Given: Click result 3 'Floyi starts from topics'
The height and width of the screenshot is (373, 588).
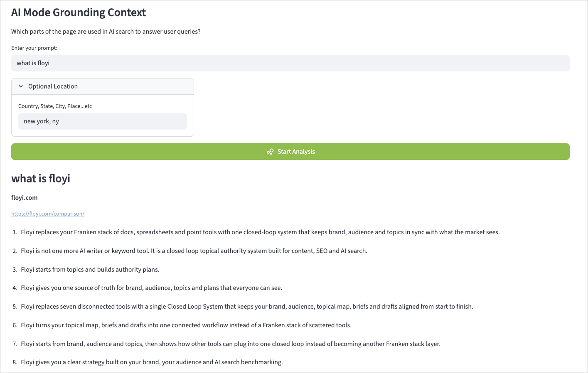Looking at the screenshot, I should click(x=90, y=270).
